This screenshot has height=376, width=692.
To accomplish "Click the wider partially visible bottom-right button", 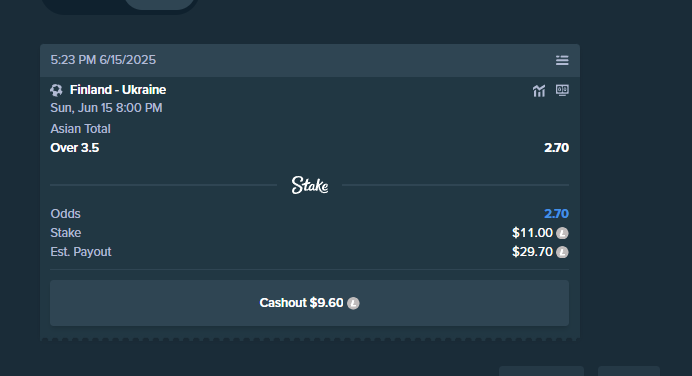I will coord(542,371).
